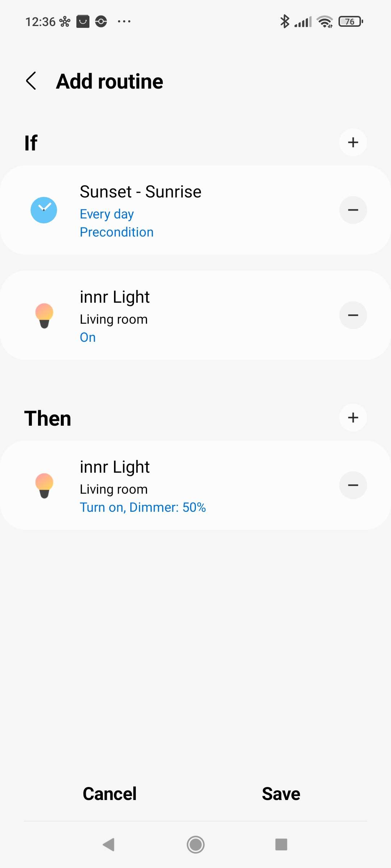Screen dimensions: 391x868
Task: Remove innr Light action under Then
Action: click(353, 485)
